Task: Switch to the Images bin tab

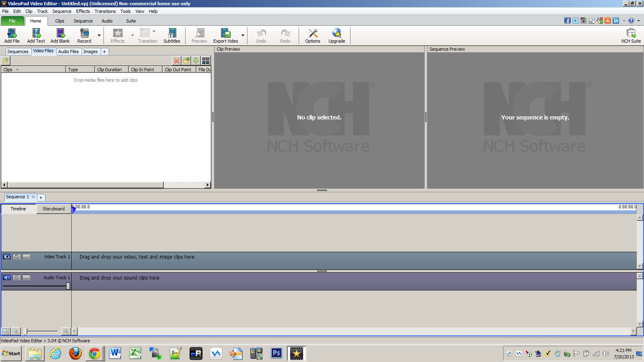Action: coord(91,51)
